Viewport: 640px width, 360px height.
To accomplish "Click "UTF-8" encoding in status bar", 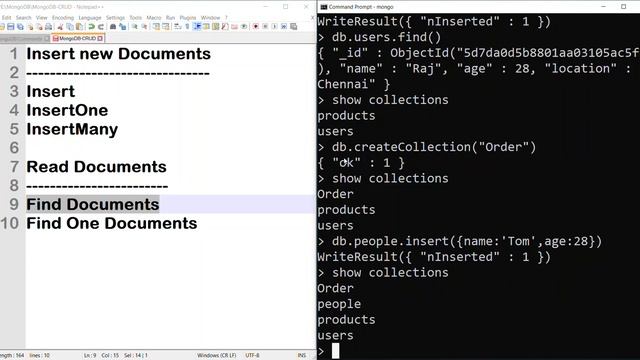I will [252, 356].
